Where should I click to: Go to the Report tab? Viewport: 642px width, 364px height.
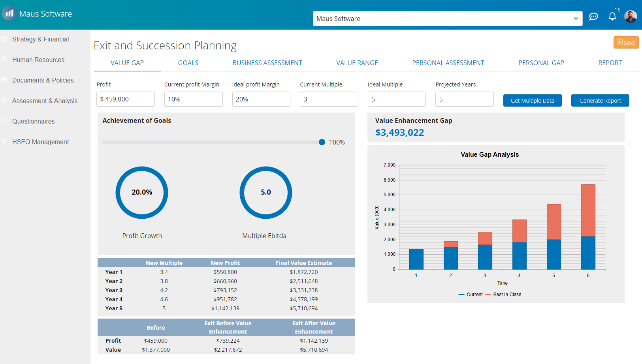pyautogui.click(x=610, y=63)
